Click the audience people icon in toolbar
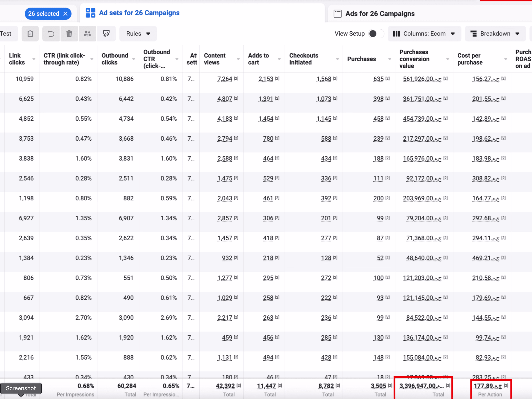 coord(87,34)
